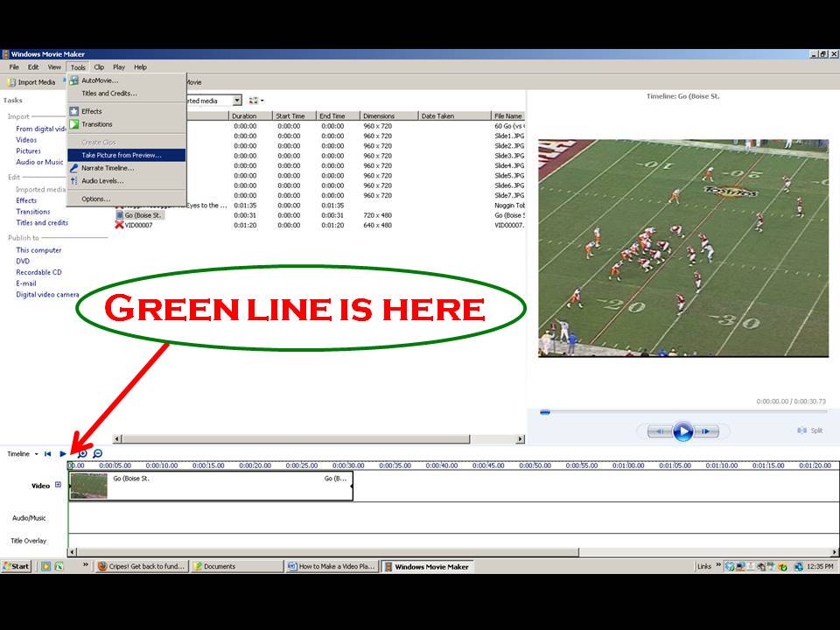840x630 pixels.
Task: Click Pictures under Import tasks
Action: [x=28, y=151]
